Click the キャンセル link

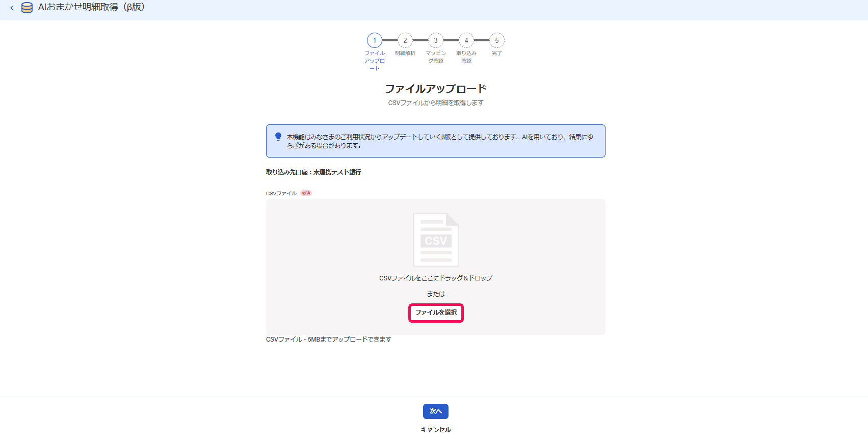click(x=436, y=430)
